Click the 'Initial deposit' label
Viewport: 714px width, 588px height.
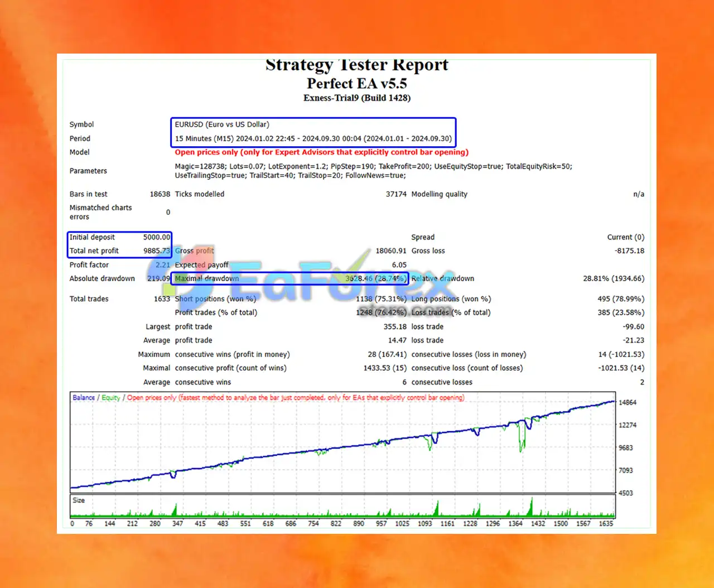pyautogui.click(x=92, y=237)
